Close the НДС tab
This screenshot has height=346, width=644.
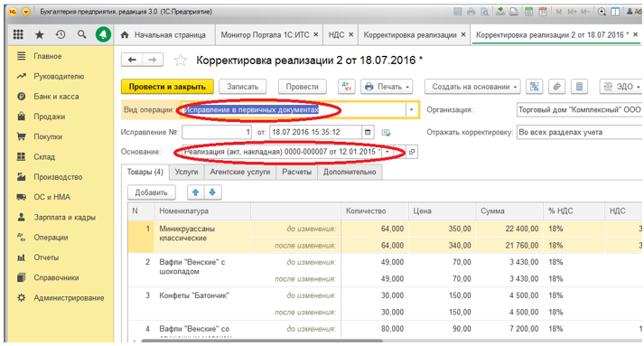[351, 35]
